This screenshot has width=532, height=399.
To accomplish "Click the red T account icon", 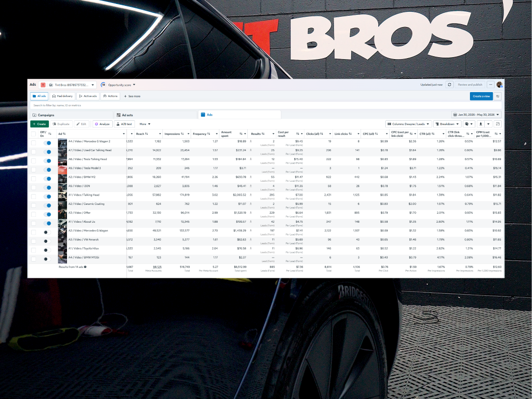I will (x=43, y=85).
